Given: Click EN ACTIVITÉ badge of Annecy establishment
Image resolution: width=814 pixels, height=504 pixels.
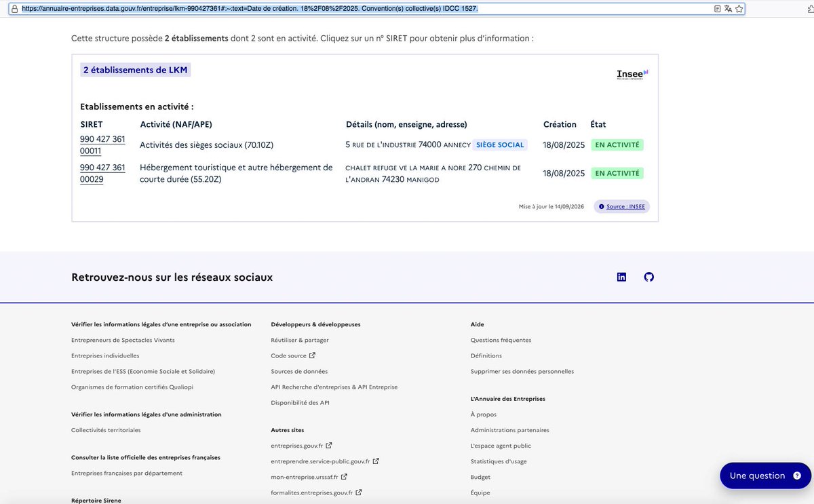Looking at the screenshot, I should pyautogui.click(x=617, y=144).
